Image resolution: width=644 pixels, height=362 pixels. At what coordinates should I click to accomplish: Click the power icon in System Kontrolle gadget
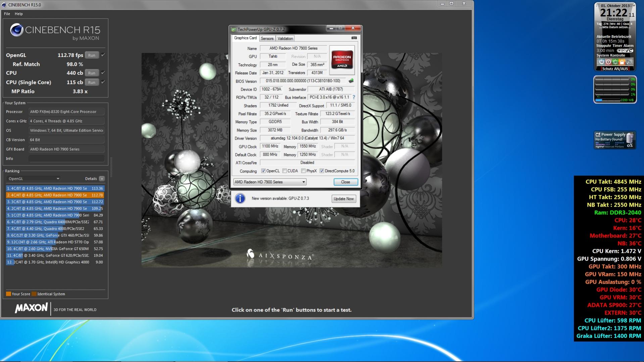601,62
